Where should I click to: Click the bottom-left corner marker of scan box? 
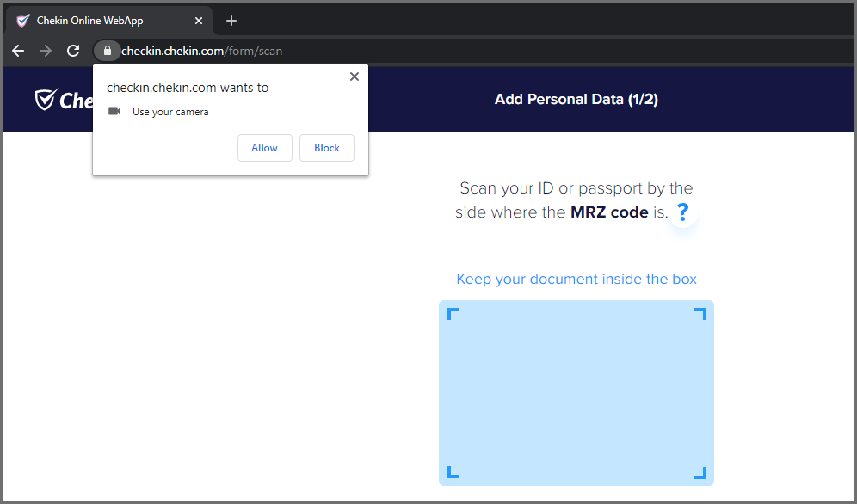coord(453,472)
